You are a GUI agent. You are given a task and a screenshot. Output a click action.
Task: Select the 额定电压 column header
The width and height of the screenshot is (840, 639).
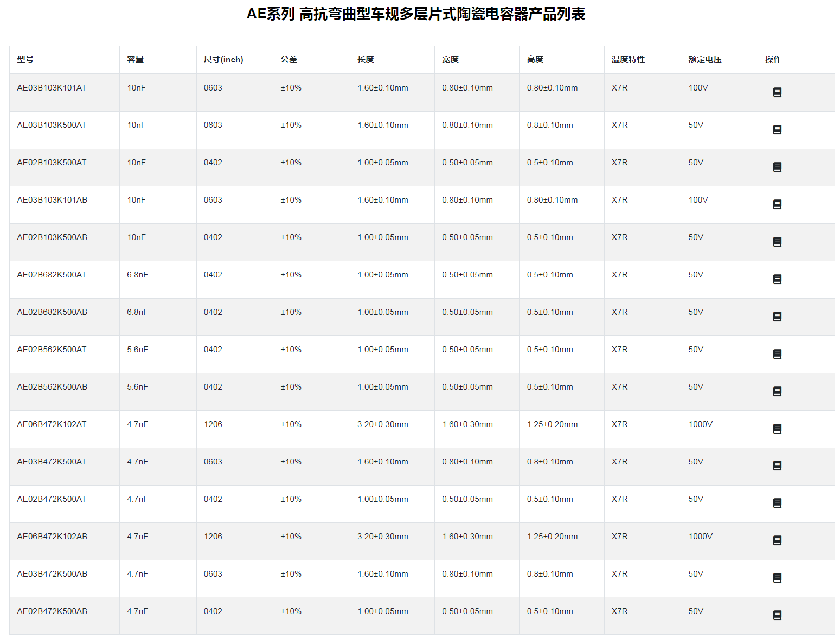tap(704, 60)
